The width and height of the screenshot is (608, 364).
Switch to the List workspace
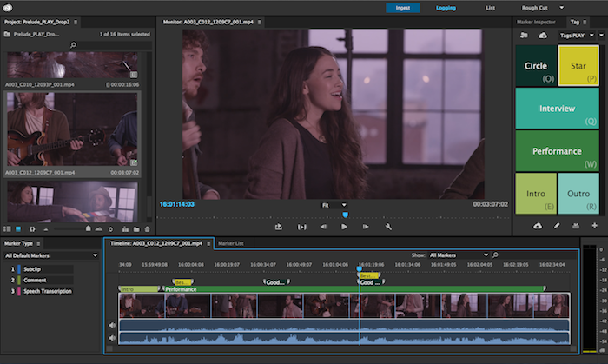(490, 8)
